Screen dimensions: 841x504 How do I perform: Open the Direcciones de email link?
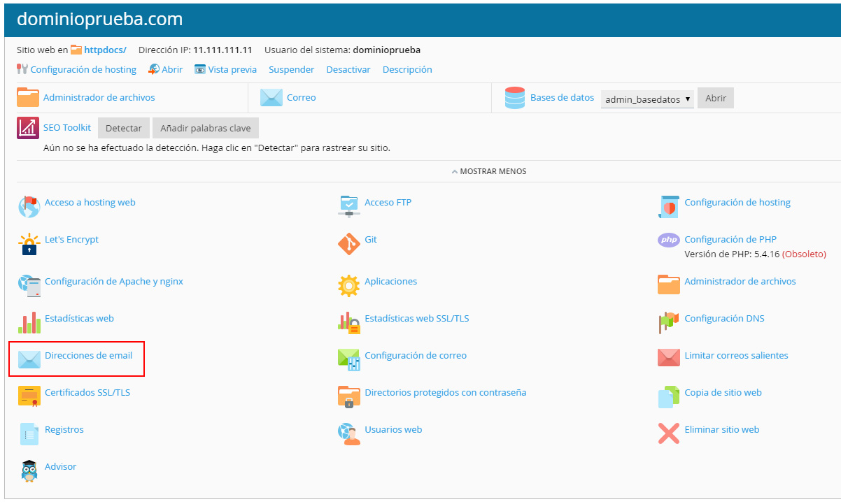coord(88,356)
